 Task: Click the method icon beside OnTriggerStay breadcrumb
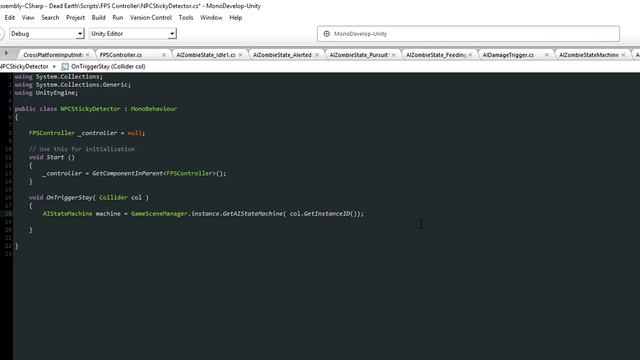tap(65, 66)
